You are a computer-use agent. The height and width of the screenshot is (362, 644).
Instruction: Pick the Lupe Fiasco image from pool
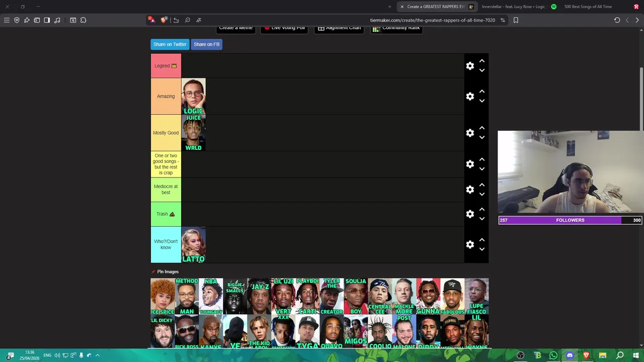pos(476,297)
